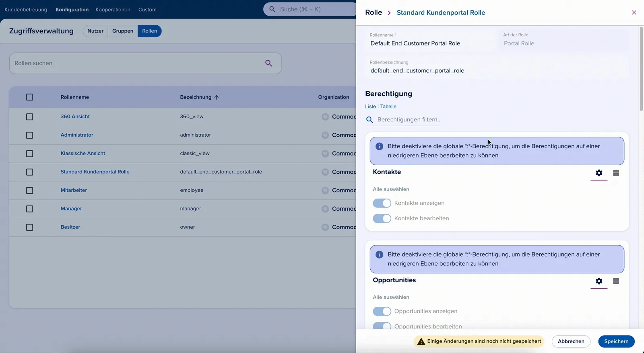Tick the select-all checkbox in the table header
The height and width of the screenshot is (353, 644).
[29, 97]
